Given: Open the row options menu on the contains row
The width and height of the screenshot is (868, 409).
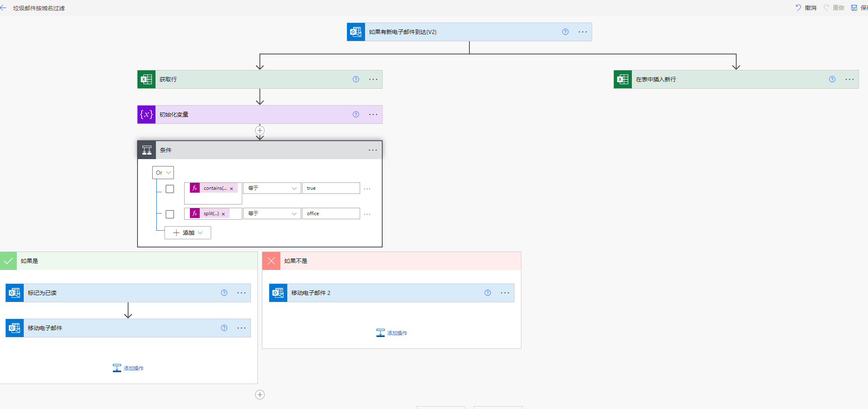Looking at the screenshot, I should click(367, 189).
